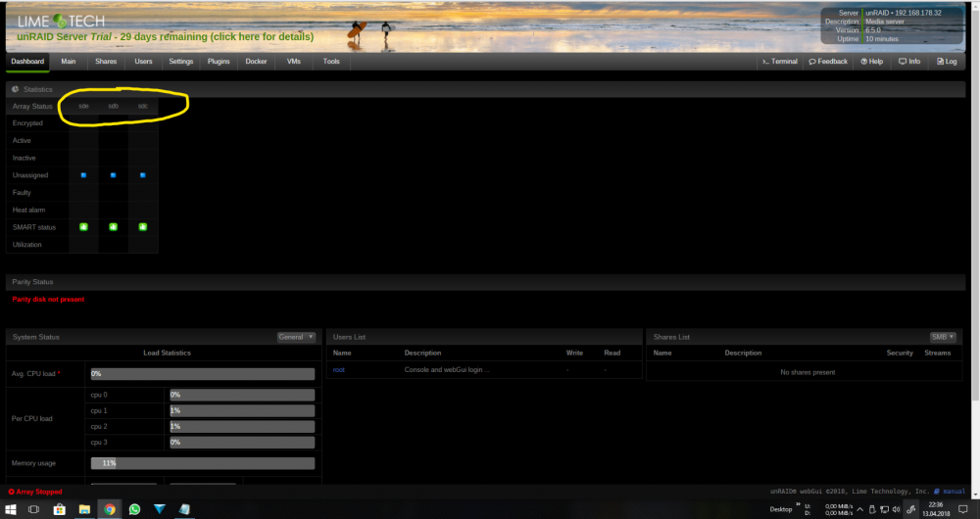Click the cpu 3 load bar
The height and width of the screenshot is (519, 980).
pos(242,442)
